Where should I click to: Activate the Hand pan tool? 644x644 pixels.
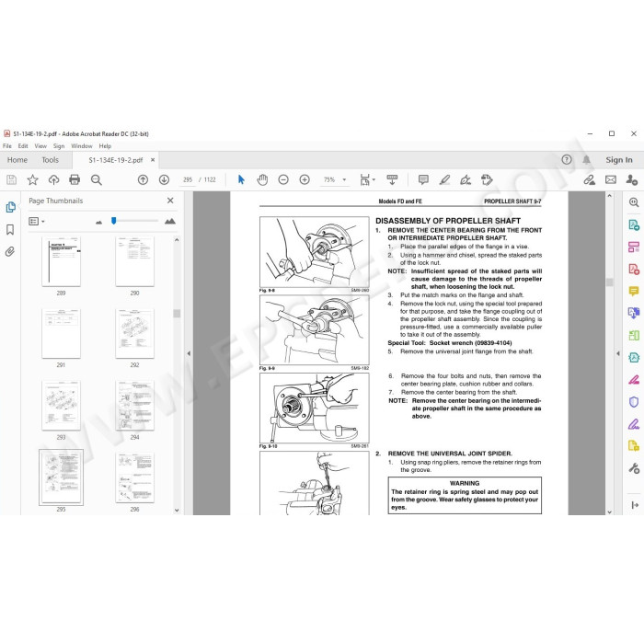point(262,180)
